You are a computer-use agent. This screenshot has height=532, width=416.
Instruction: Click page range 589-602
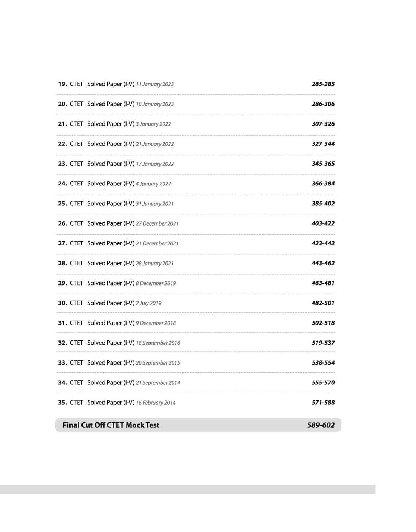coord(321,425)
